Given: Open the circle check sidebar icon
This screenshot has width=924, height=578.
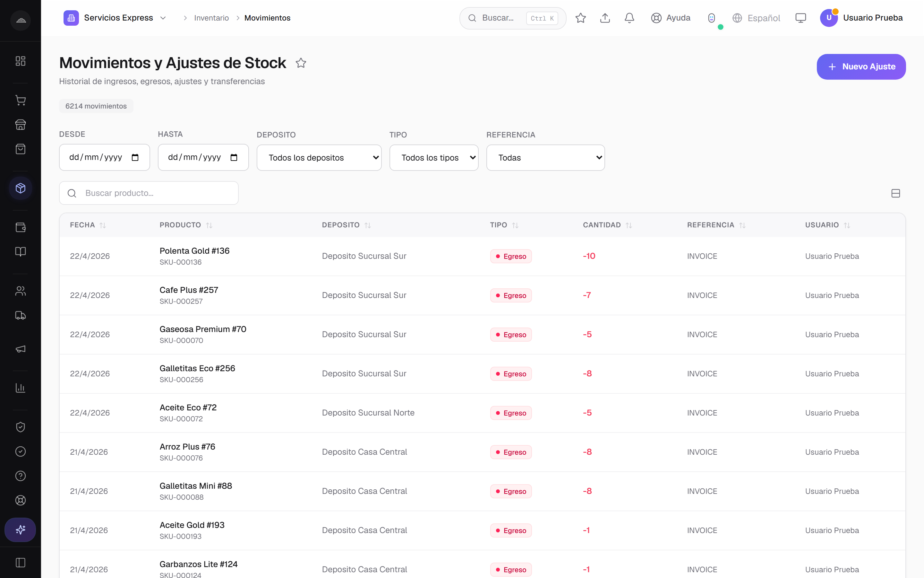Looking at the screenshot, I should (x=21, y=451).
